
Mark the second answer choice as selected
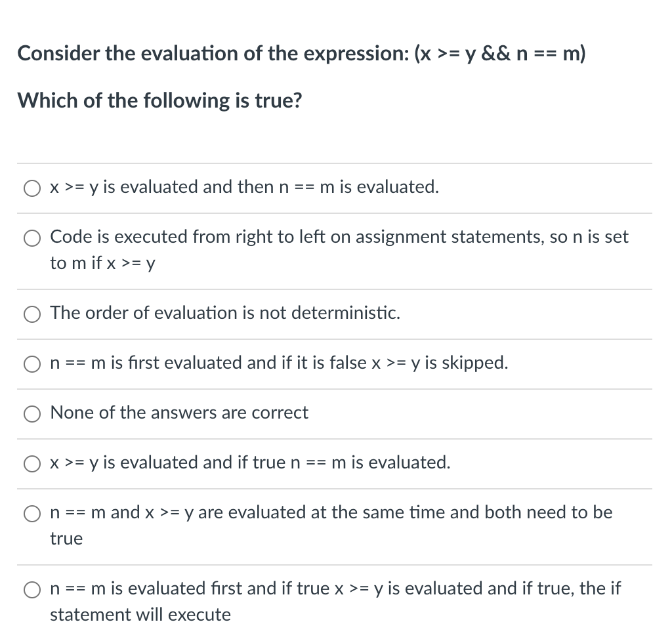pos(31,238)
